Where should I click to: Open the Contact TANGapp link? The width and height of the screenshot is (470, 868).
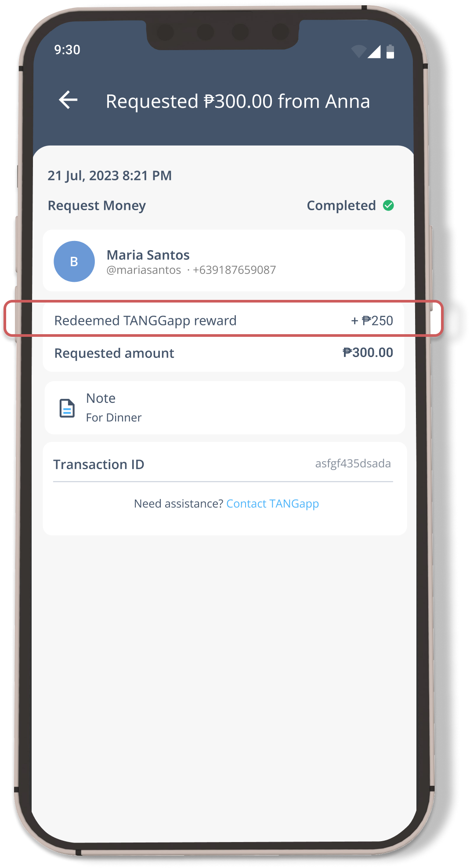(272, 503)
